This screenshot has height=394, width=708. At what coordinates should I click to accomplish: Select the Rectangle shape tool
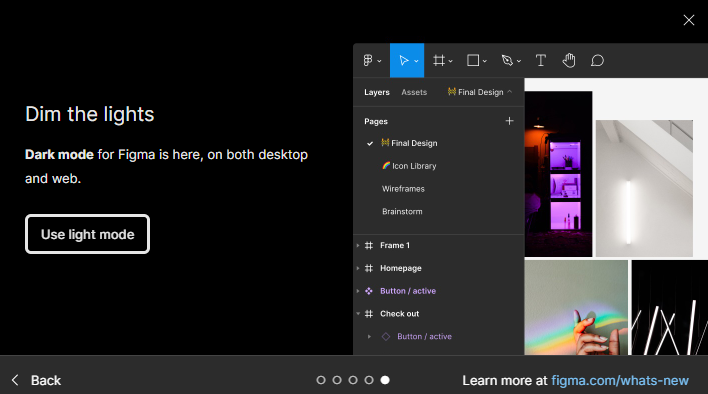tap(473, 60)
